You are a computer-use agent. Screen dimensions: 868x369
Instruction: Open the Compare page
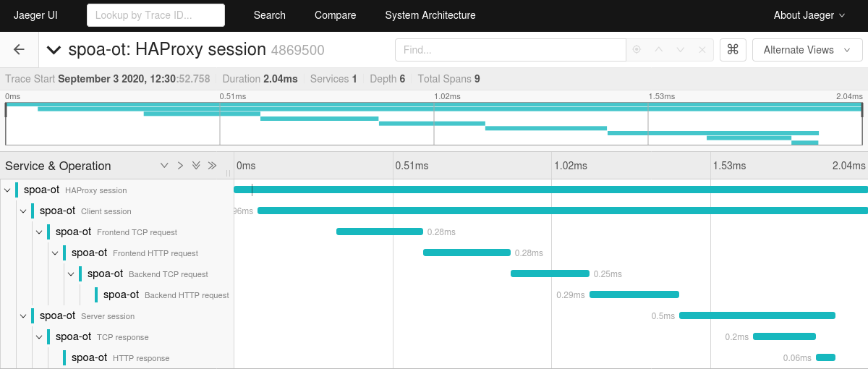coord(336,15)
